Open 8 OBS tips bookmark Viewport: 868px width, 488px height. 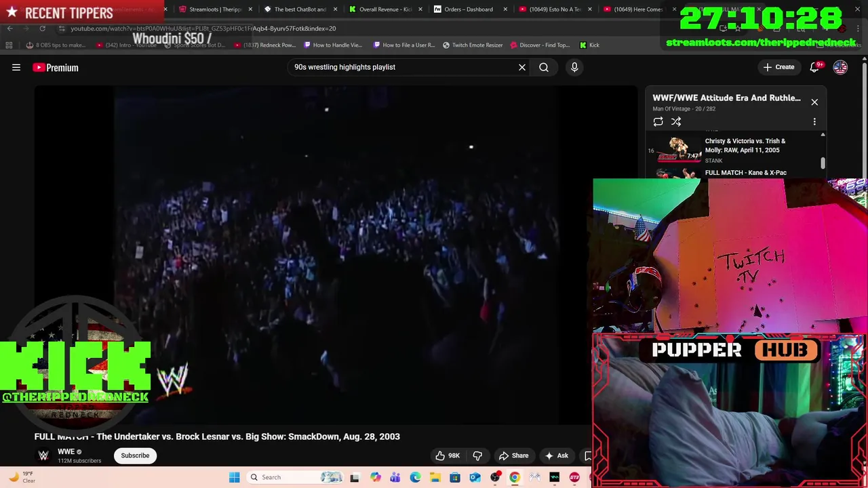(56, 45)
